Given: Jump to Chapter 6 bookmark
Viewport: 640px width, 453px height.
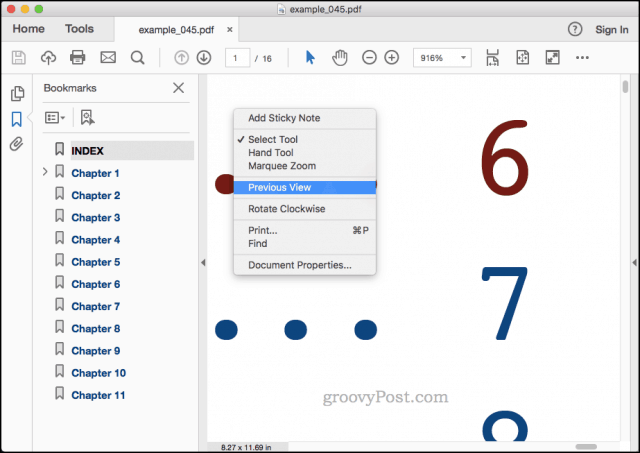Looking at the screenshot, I should coord(96,284).
